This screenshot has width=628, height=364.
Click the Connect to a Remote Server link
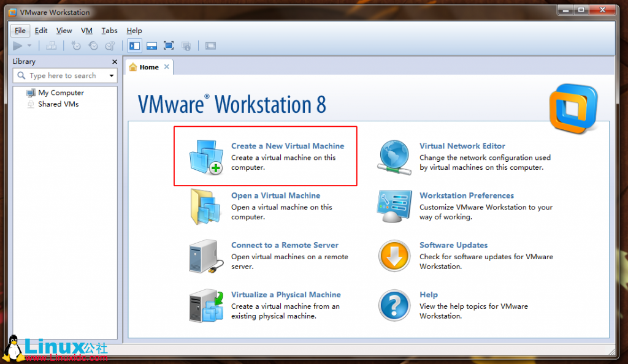click(285, 245)
